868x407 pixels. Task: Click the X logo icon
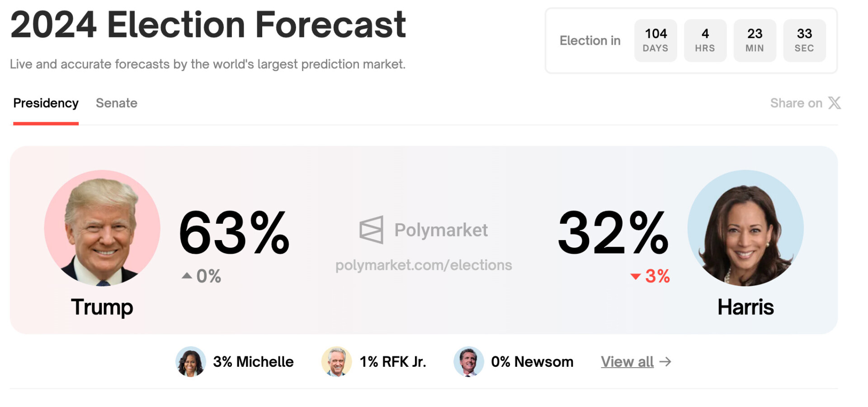pos(835,103)
